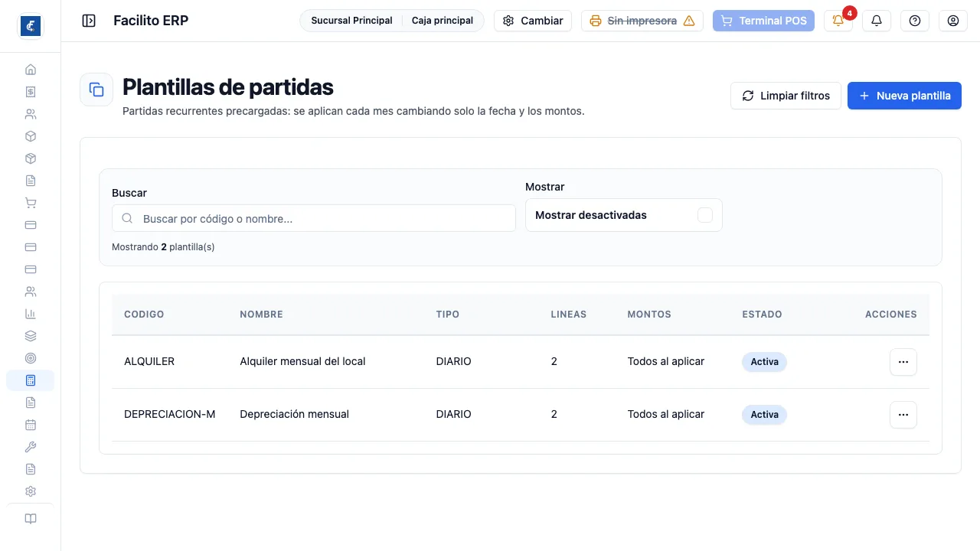Click the DEPRECIACION-M code cell
The height and width of the screenshot is (551, 980).
(x=170, y=414)
